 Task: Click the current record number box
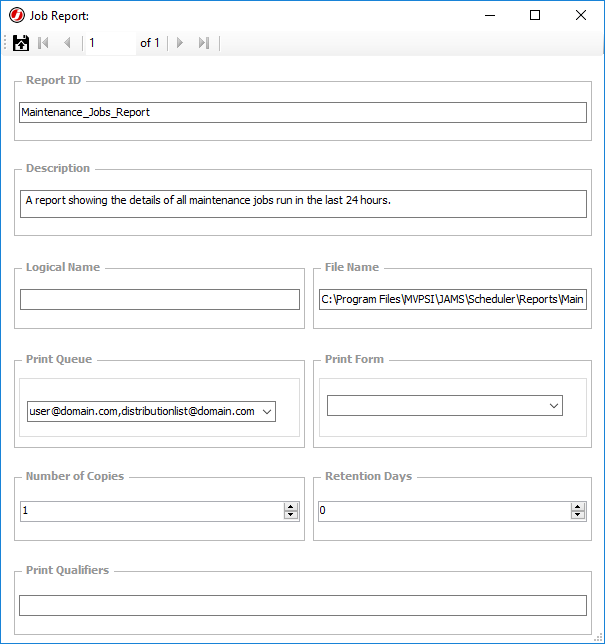(x=110, y=43)
